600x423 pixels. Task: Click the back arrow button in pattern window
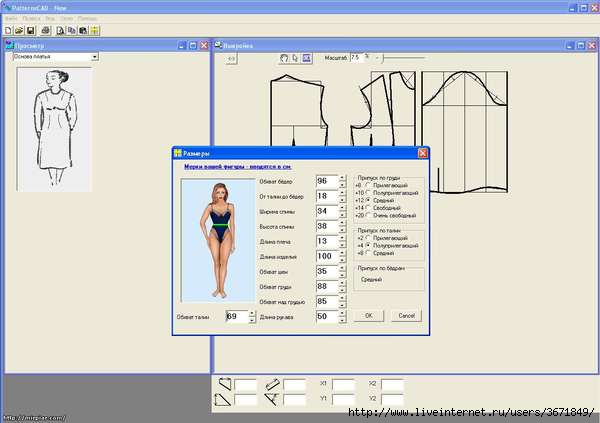(231, 59)
